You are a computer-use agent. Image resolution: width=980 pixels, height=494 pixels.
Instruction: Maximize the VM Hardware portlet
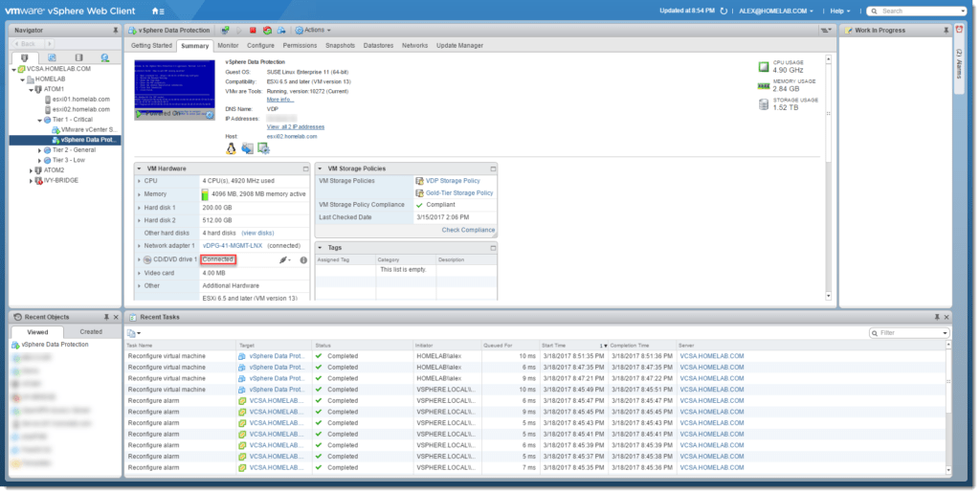click(x=305, y=168)
